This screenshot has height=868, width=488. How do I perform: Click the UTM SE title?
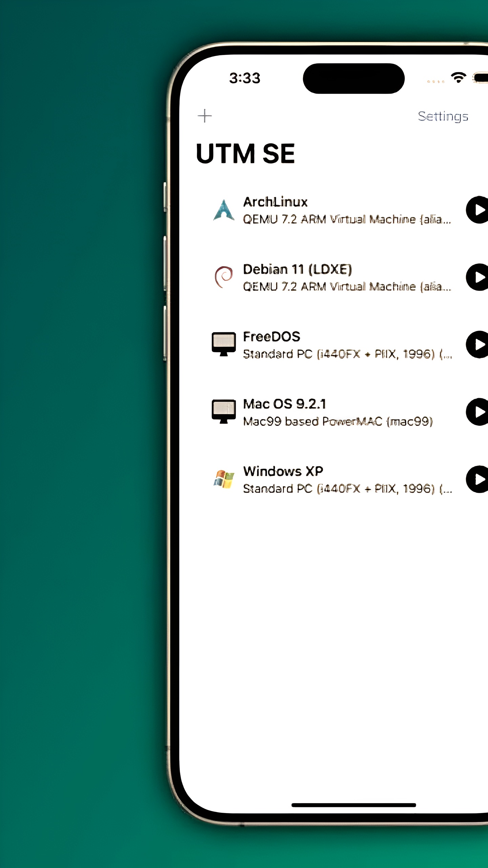(x=245, y=154)
